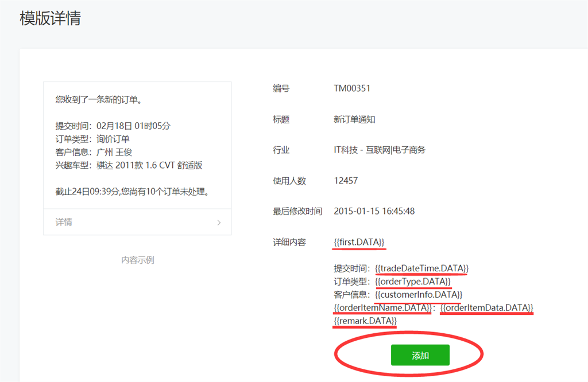Select the template number TM00351
Screen dimensions: 588x382
(x=352, y=89)
